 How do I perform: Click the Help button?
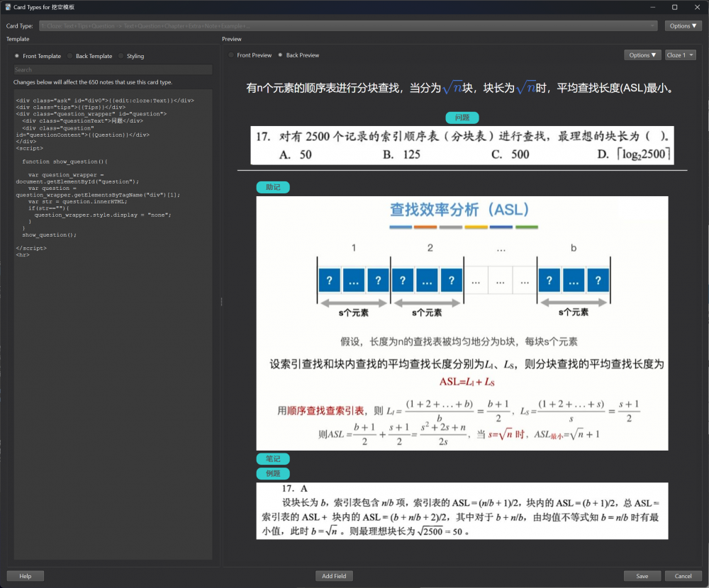coord(26,576)
